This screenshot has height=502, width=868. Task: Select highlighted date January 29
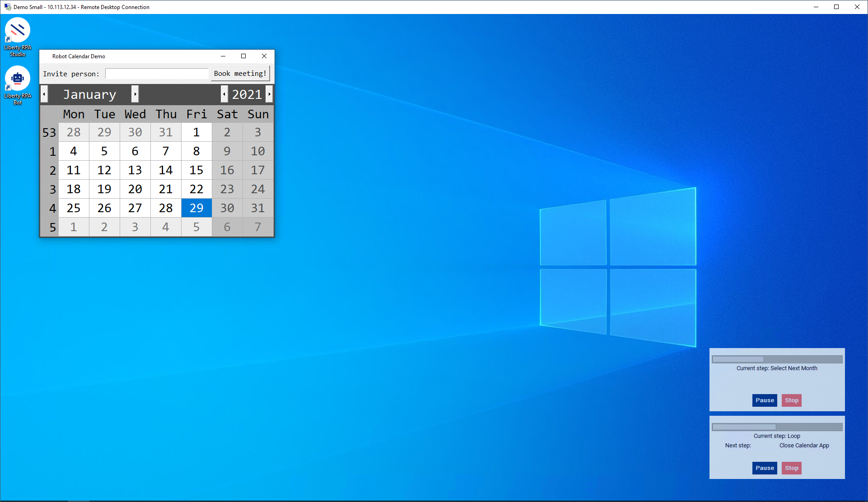tap(196, 208)
